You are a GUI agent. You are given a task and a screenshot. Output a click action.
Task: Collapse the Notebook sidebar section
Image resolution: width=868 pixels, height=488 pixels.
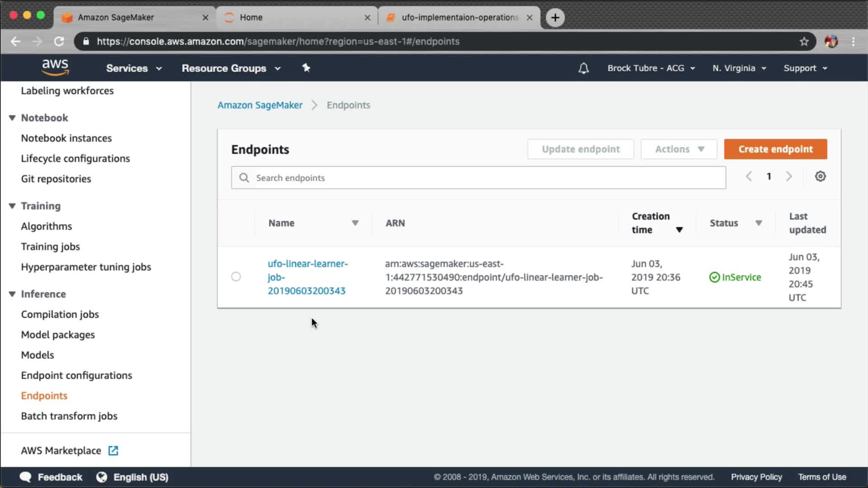click(12, 118)
